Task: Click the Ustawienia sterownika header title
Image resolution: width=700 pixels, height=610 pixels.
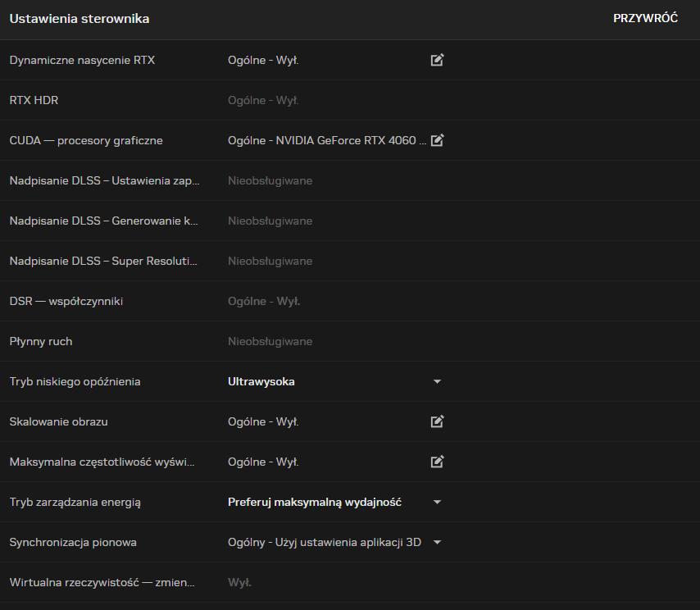Action: 80,18
